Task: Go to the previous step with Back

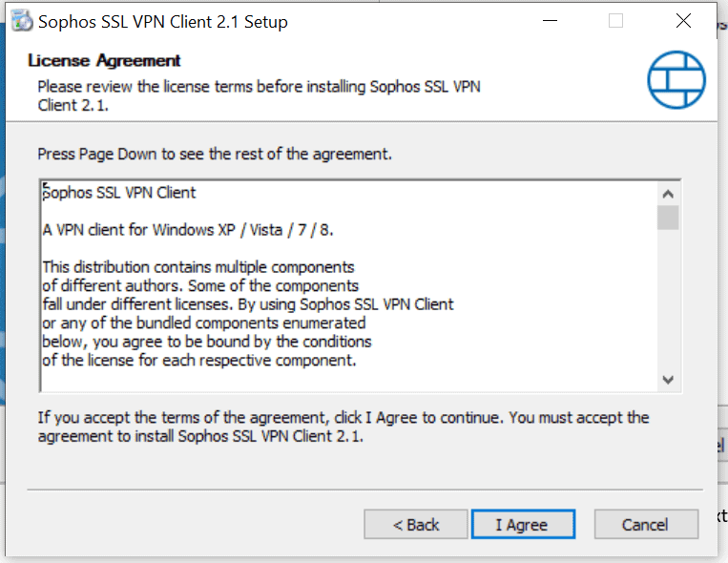Action: click(x=416, y=525)
